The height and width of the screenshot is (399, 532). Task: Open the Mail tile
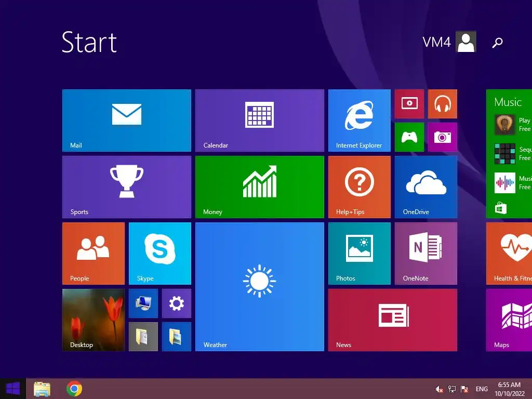tap(127, 121)
